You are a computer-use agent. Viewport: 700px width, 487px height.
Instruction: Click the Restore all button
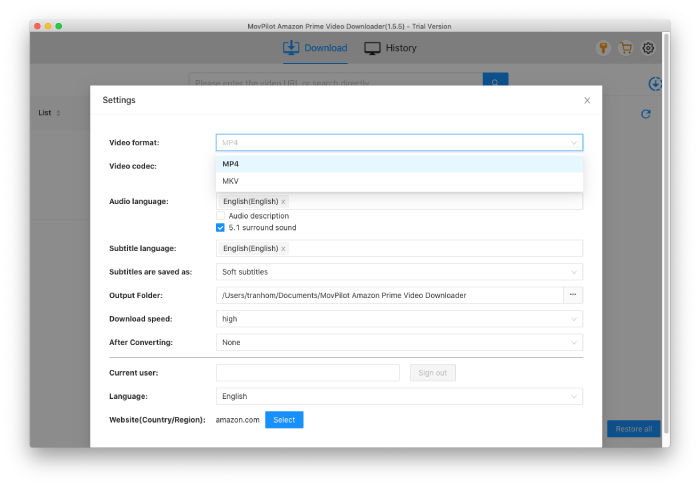(633, 429)
